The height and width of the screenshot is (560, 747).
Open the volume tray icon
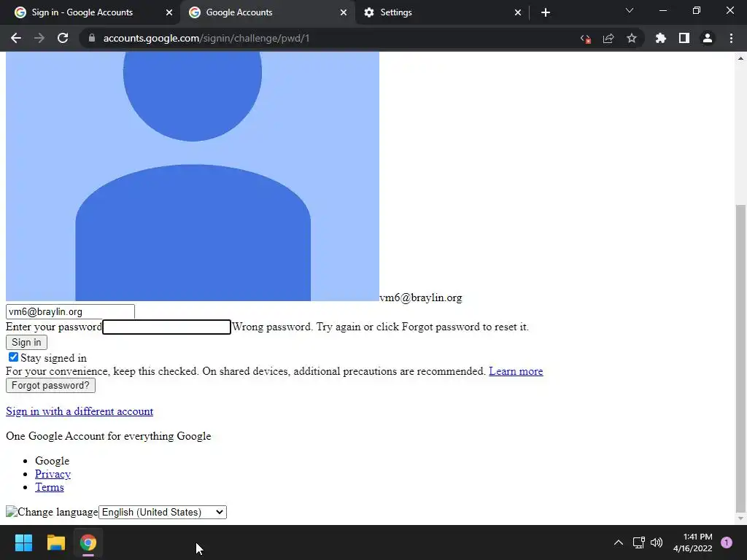657,542
